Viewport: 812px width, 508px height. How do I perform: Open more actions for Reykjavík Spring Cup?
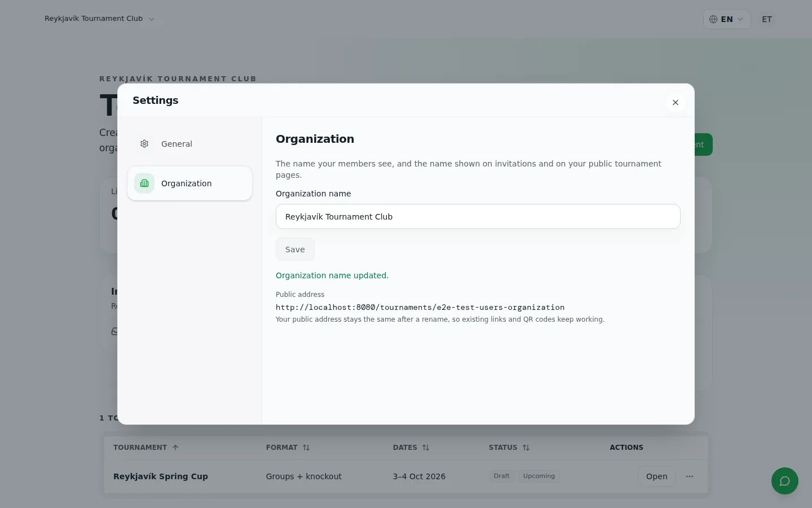690,476
